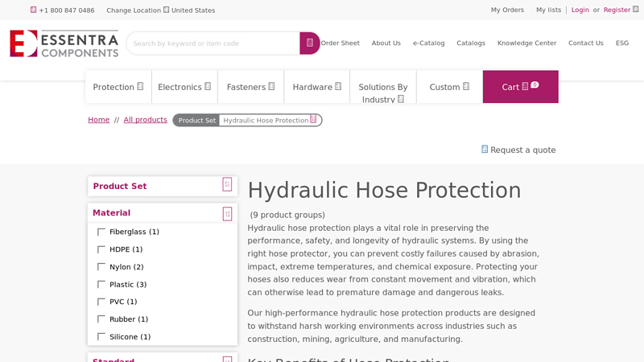Click the Product Set panel filter icon

[x=227, y=184]
